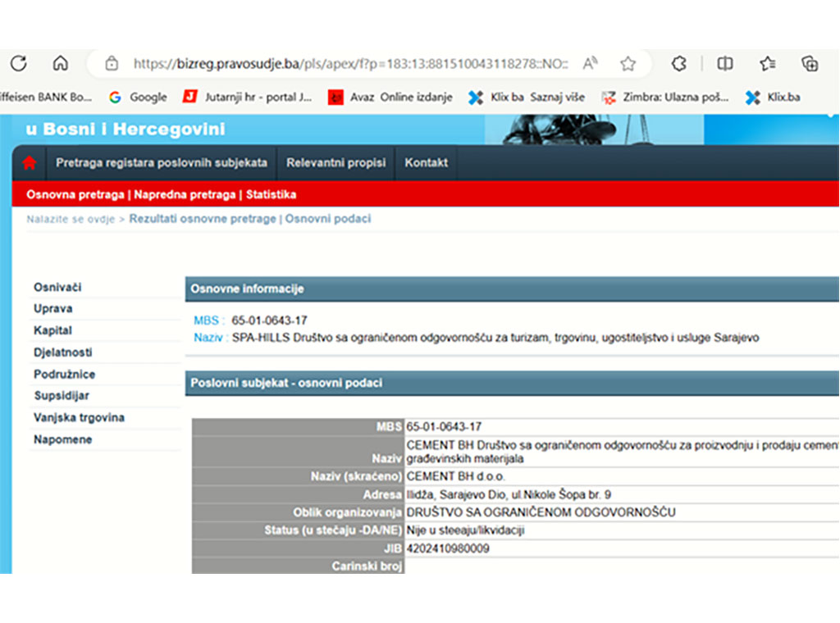Screen dimensions: 840x623
Task: Select Osnivači in the left sidebar
Action: coord(57,287)
